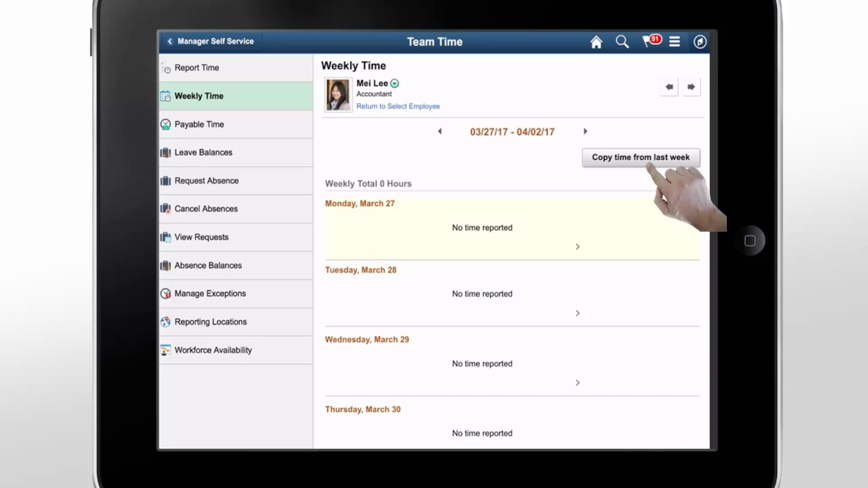Expand Wednesday, March 29 chevron
The width and height of the screenshot is (868, 488).
578,383
